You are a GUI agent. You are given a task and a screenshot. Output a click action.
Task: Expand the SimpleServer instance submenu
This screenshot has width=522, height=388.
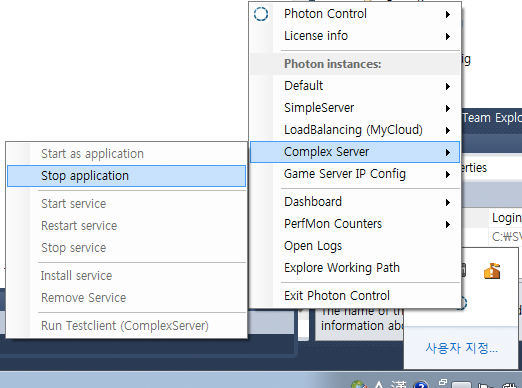tap(355, 108)
